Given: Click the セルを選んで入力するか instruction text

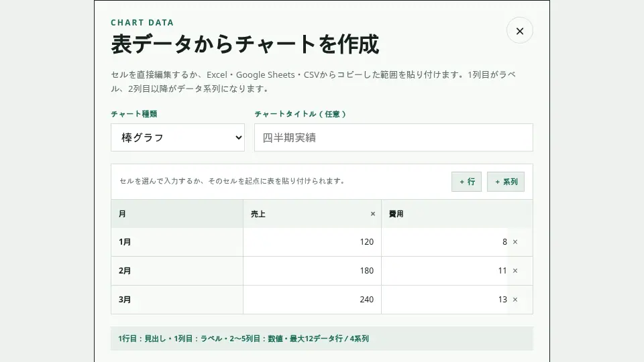Looking at the screenshot, I should [231, 181].
